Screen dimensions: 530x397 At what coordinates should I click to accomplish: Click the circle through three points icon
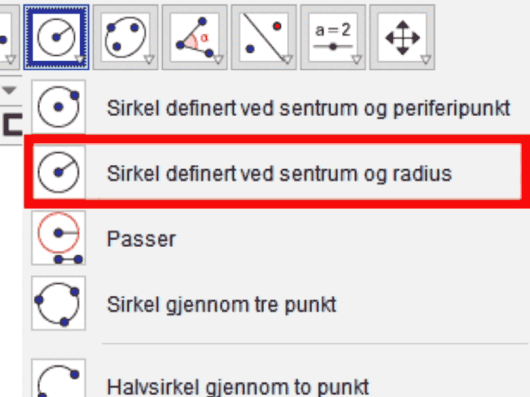58,303
